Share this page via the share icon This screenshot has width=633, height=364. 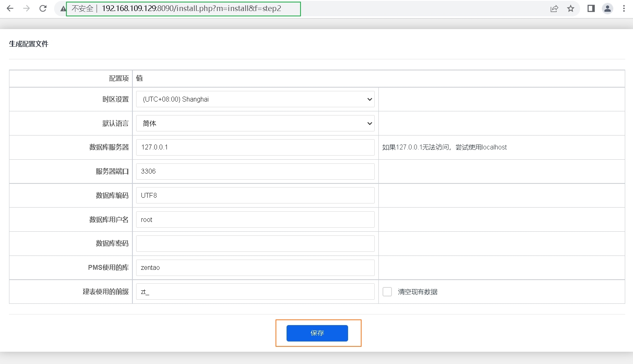(x=554, y=9)
